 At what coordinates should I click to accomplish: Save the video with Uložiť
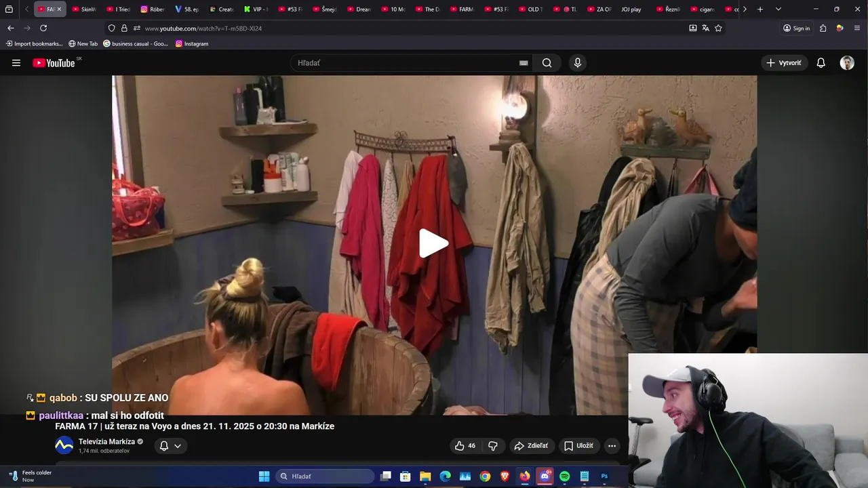(x=578, y=446)
